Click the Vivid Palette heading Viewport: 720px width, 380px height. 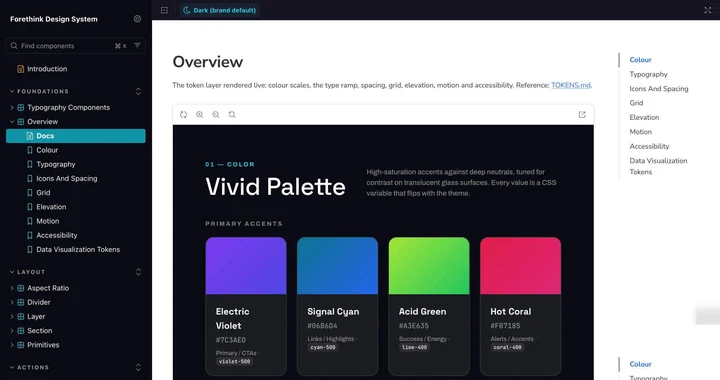[275, 187]
